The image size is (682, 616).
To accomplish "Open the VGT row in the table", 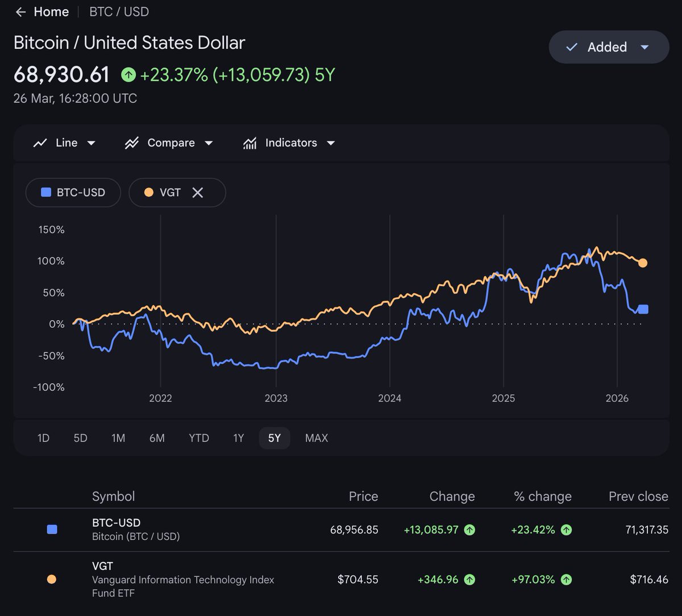I will [x=341, y=580].
